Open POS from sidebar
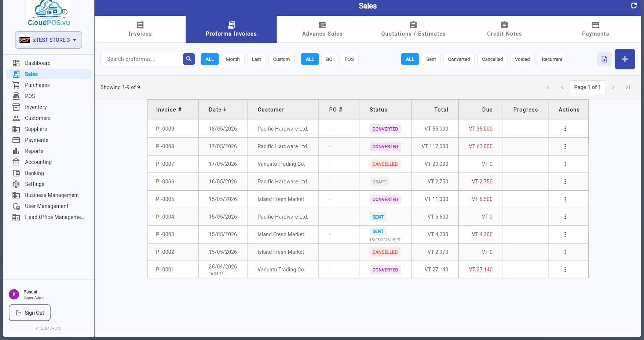The width and height of the screenshot is (644, 340). coord(48,96)
